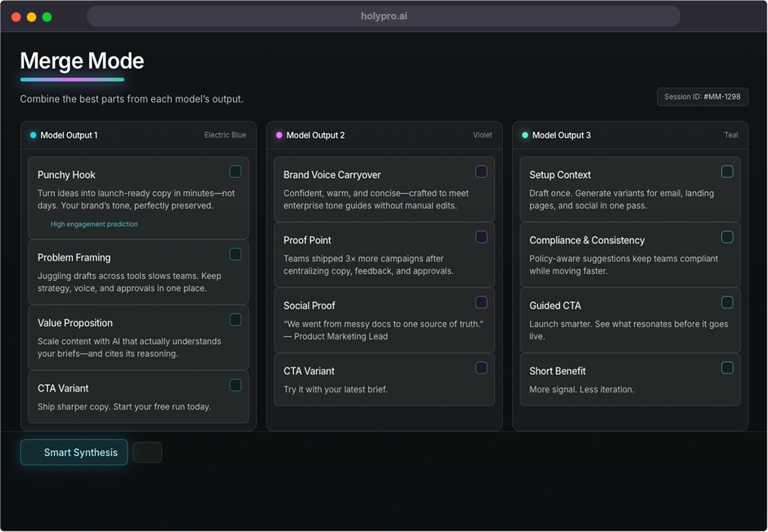The width and height of the screenshot is (768, 532).
Task: Click the blank button beside Smart Synthesis
Action: [x=148, y=452]
